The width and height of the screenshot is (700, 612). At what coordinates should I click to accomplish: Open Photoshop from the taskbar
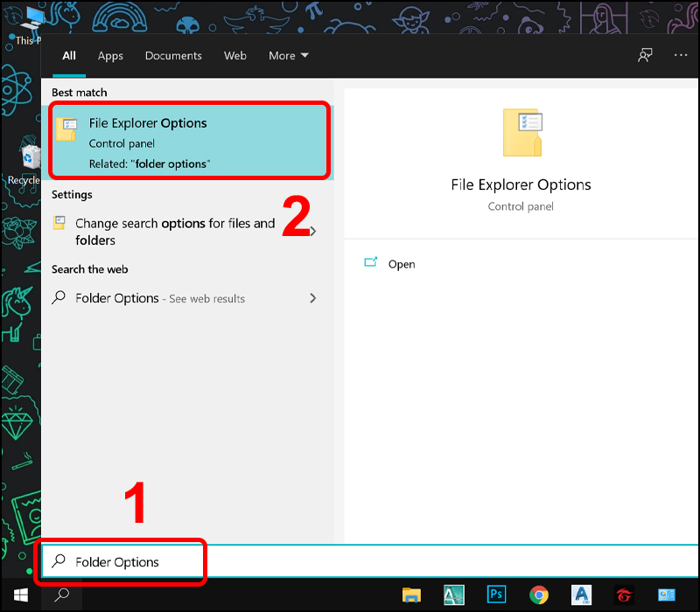pyautogui.click(x=496, y=595)
